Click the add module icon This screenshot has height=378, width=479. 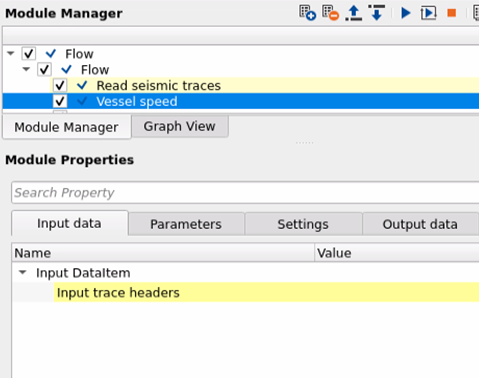307,13
